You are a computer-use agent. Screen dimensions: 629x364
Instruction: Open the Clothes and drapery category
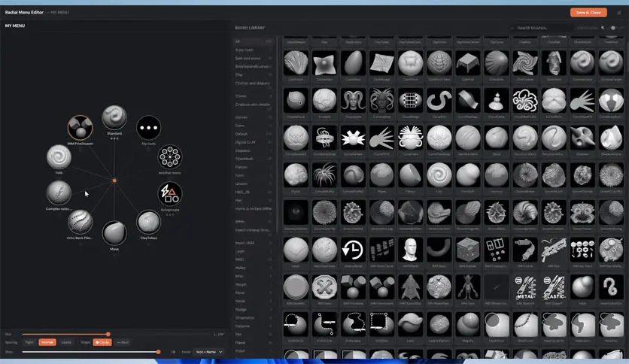254,83
